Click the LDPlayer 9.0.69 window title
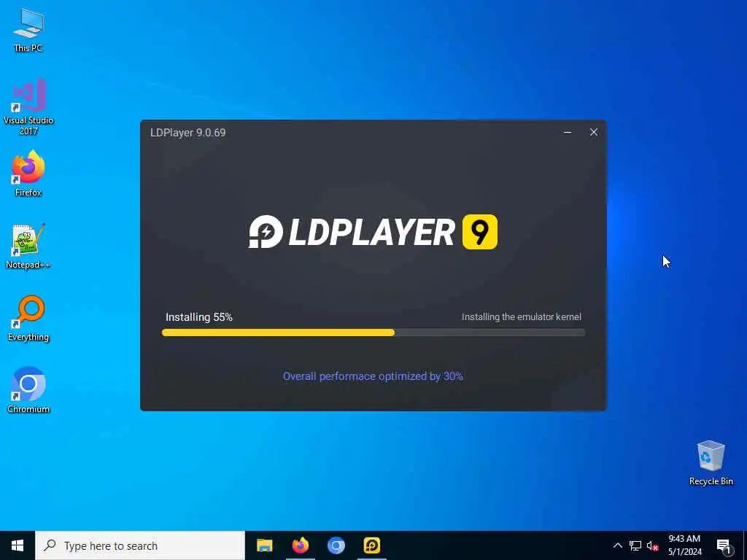 (x=187, y=133)
